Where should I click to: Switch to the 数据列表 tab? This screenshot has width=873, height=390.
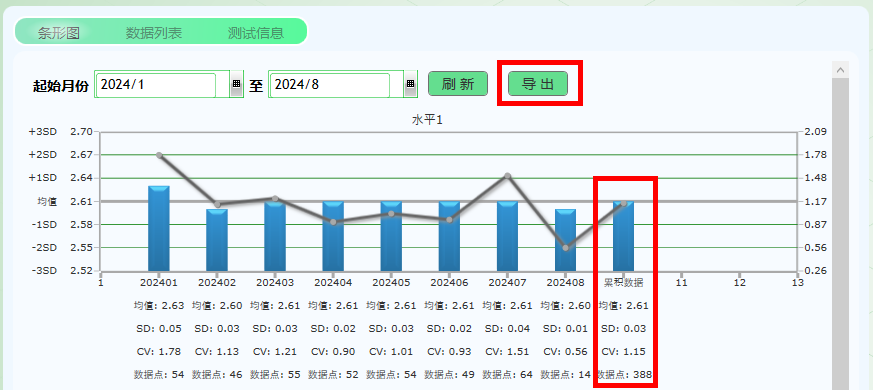[154, 33]
